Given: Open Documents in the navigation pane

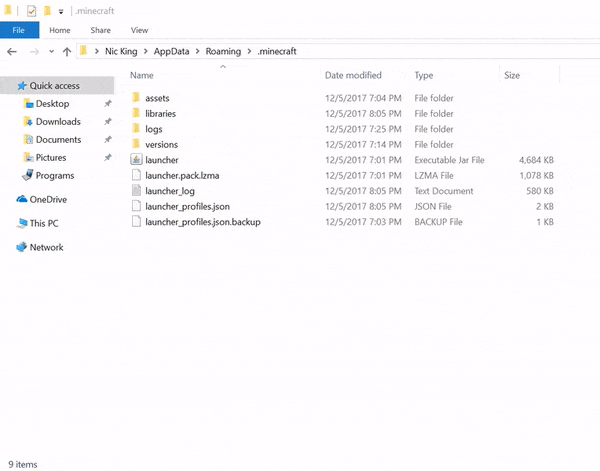Looking at the screenshot, I should pos(59,140).
